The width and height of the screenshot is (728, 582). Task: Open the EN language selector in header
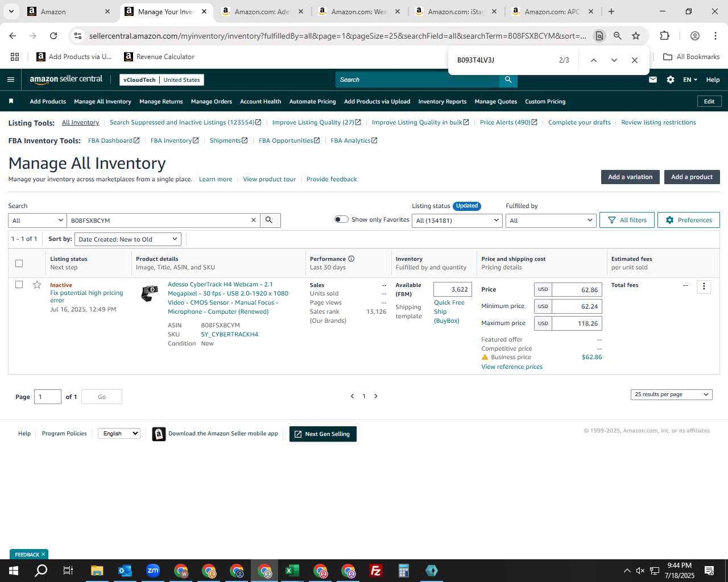click(x=690, y=80)
